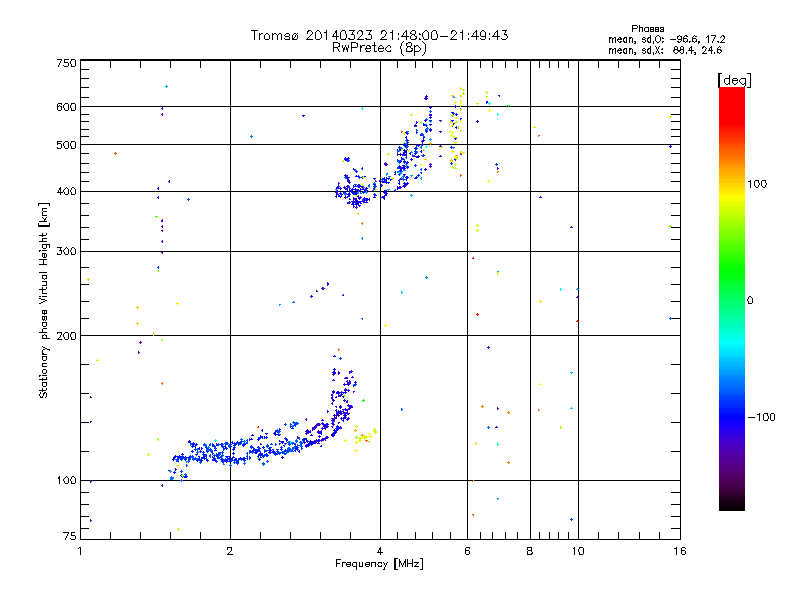
Task: Click the 'mean, sd,O: -96.6, 17.2' statistic
Action: click(x=666, y=39)
